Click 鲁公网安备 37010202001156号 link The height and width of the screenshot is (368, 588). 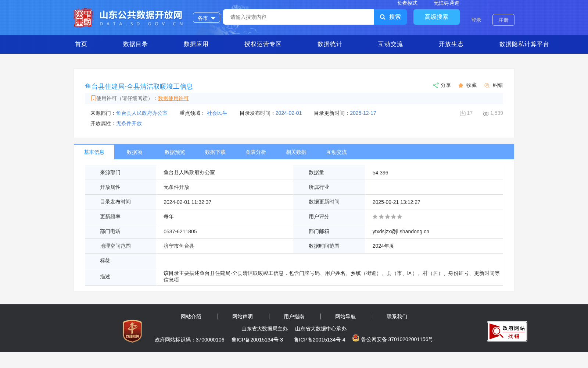(397, 339)
